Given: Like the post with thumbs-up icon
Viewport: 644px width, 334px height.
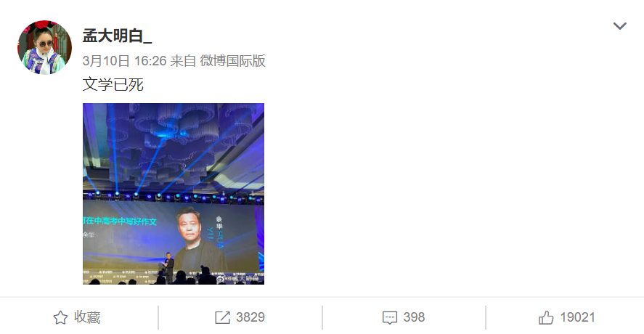Looking at the screenshot, I should click(546, 317).
